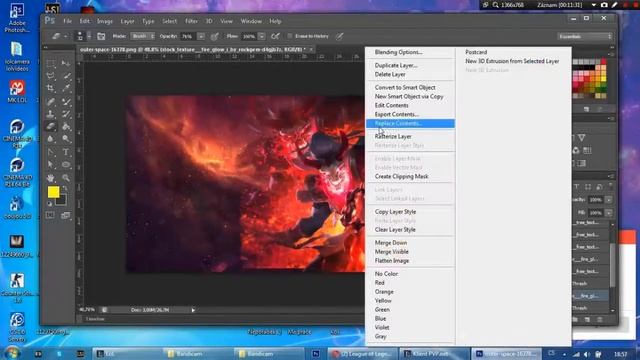
Task: Check the Erase to History checkbox
Action: coord(289,36)
